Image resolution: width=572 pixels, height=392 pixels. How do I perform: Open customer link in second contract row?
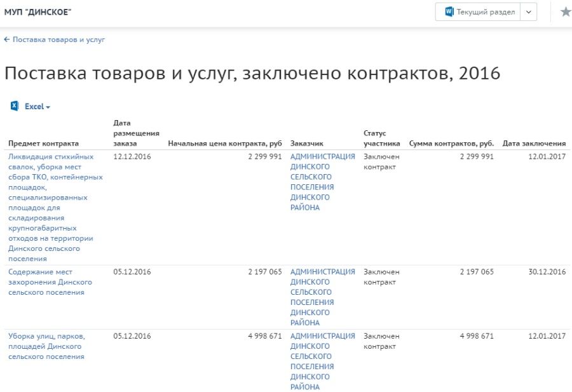tap(322, 297)
